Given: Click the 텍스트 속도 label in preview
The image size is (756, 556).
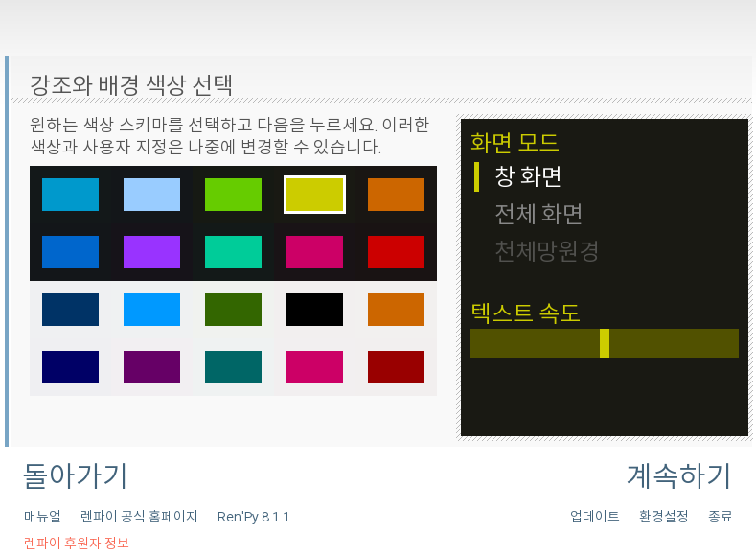Looking at the screenshot, I should (525, 313).
